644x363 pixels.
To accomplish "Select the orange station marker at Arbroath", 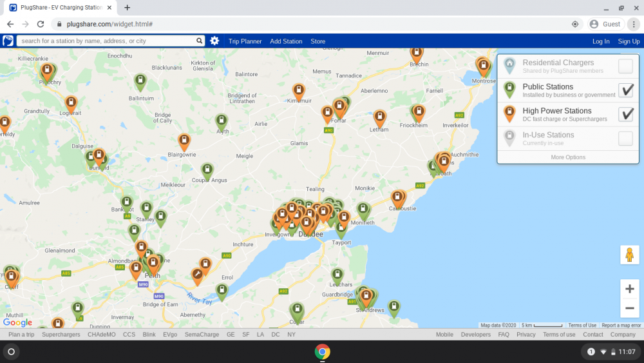I will click(x=444, y=162).
